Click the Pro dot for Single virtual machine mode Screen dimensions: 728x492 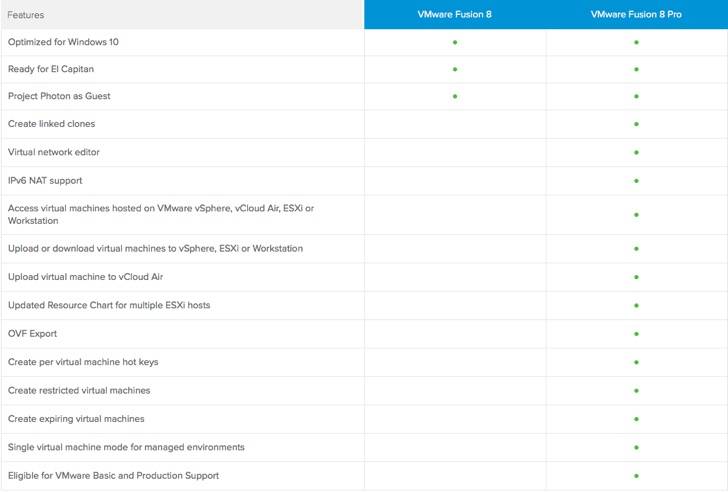(x=637, y=447)
